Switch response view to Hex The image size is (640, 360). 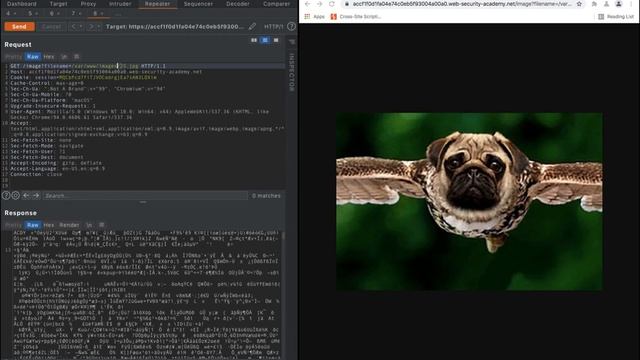(49, 225)
